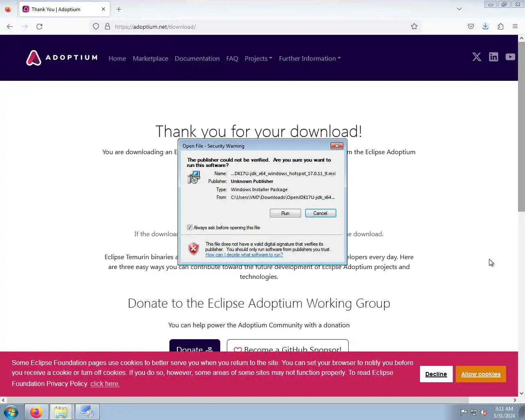525x420 pixels.
Task: Click the Thank you for your download heading
Action: pos(259,131)
